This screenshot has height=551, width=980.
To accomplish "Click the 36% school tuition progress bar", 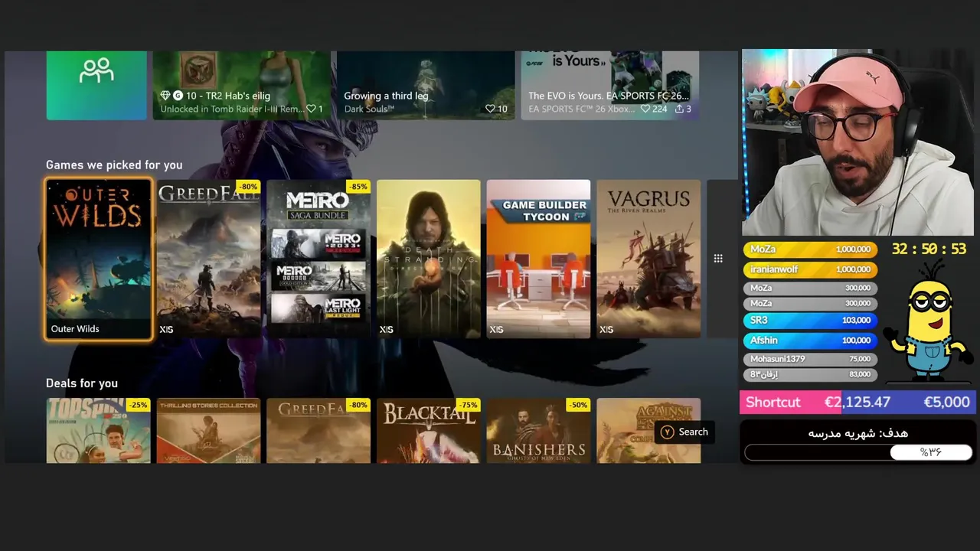I will tap(858, 452).
